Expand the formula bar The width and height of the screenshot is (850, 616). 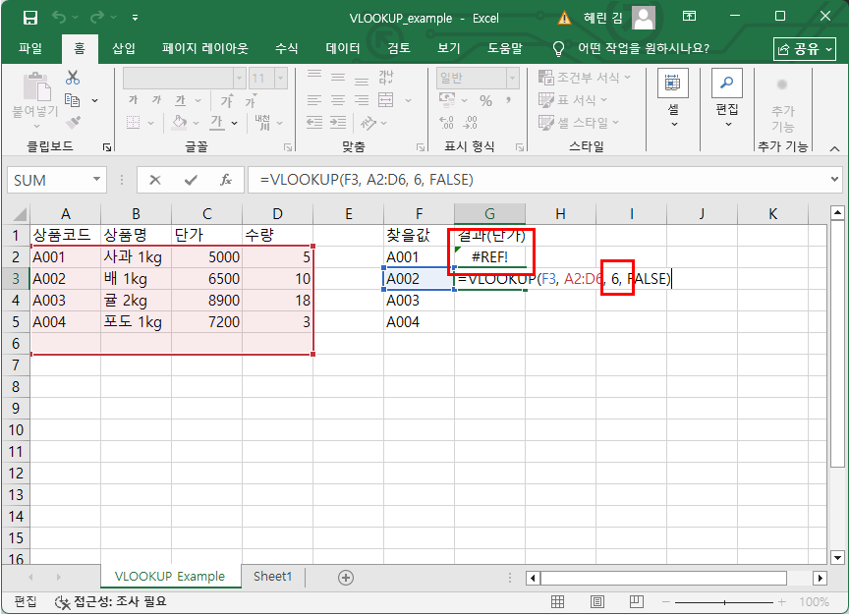coord(835,180)
